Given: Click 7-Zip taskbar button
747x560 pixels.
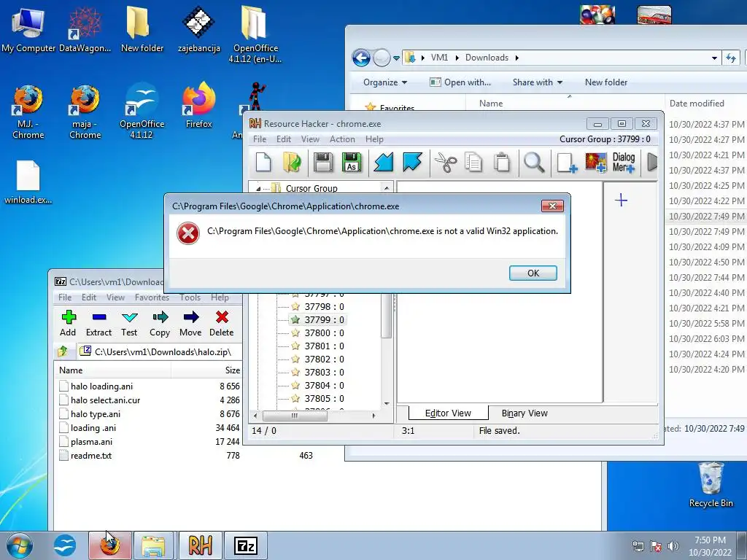Looking at the screenshot, I should coord(246,545).
